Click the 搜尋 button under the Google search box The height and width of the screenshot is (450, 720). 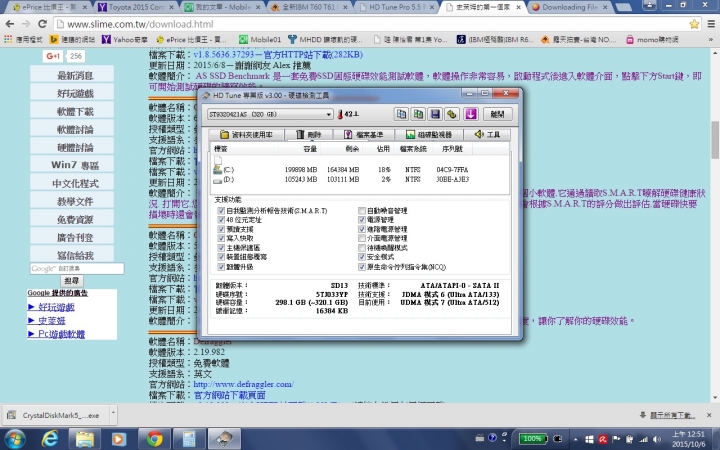coord(71,280)
